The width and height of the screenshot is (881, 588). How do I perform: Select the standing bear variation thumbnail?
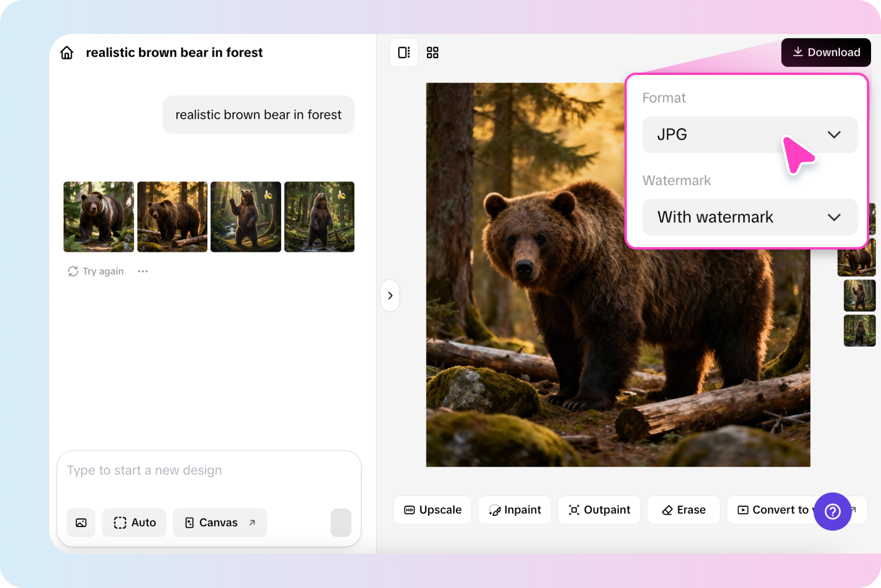(245, 217)
